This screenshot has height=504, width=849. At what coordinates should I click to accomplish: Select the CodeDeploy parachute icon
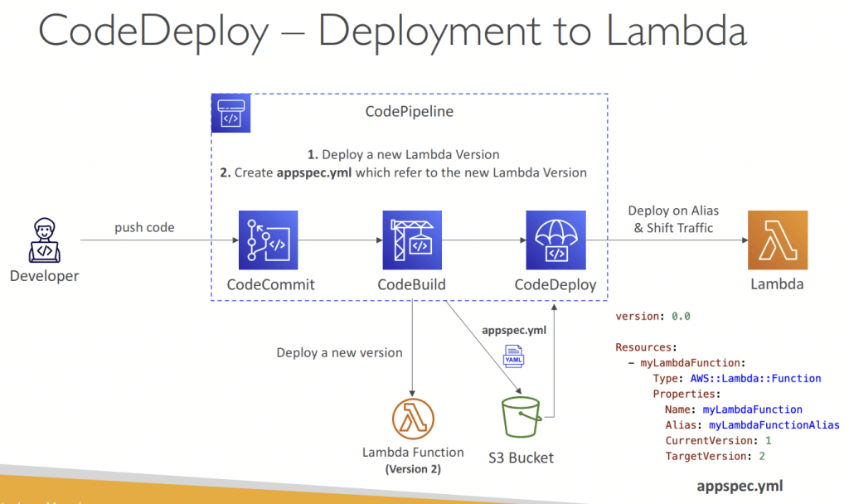[555, 240]
